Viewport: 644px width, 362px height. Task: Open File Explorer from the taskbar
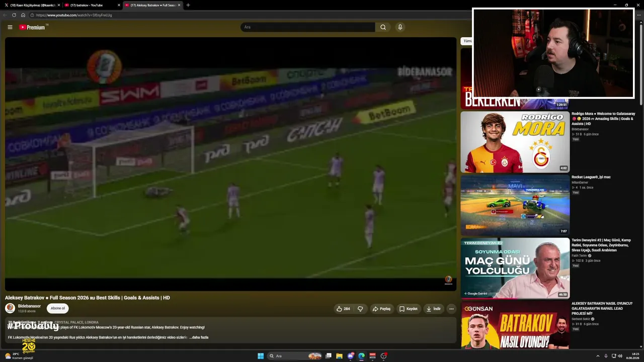[339, 356]
